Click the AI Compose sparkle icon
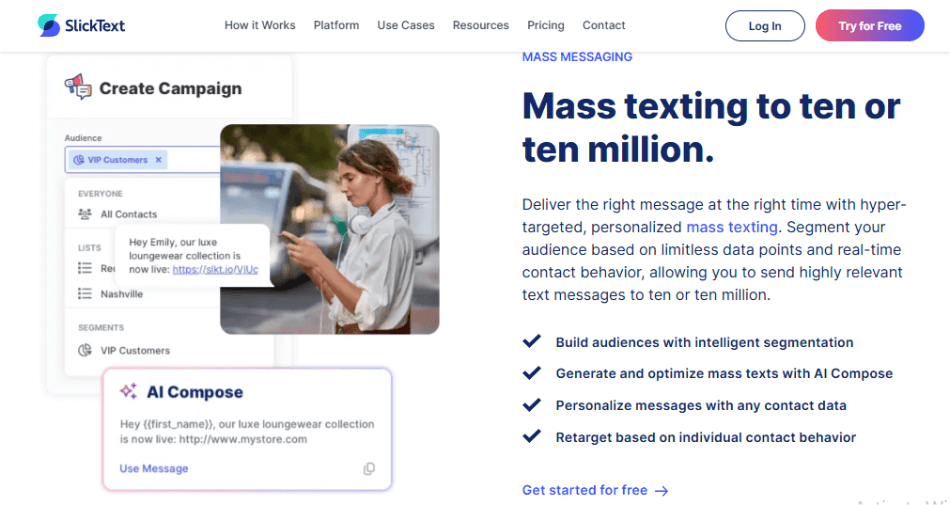 click(128, 392)
